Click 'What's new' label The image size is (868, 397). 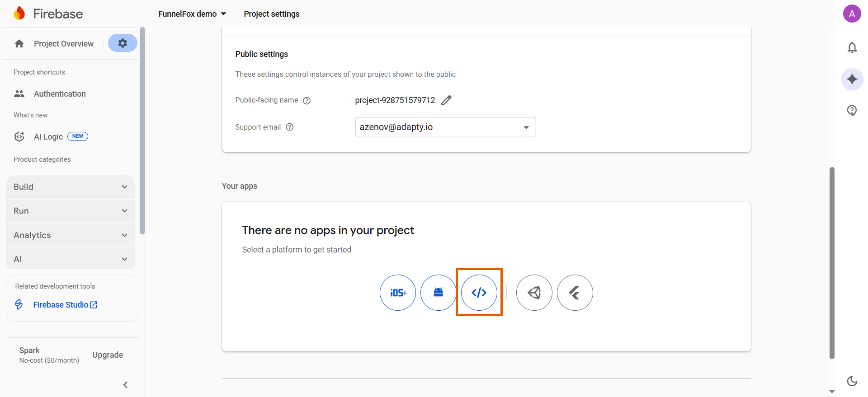pyautogui.click(x=30, y=115)
